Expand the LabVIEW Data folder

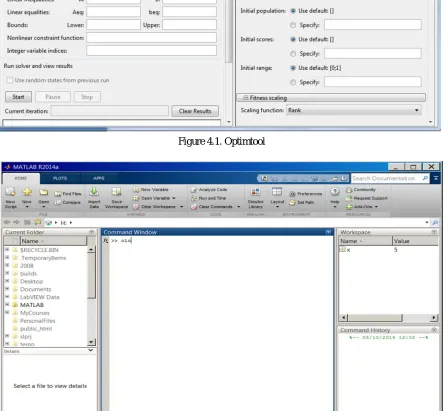7,297
